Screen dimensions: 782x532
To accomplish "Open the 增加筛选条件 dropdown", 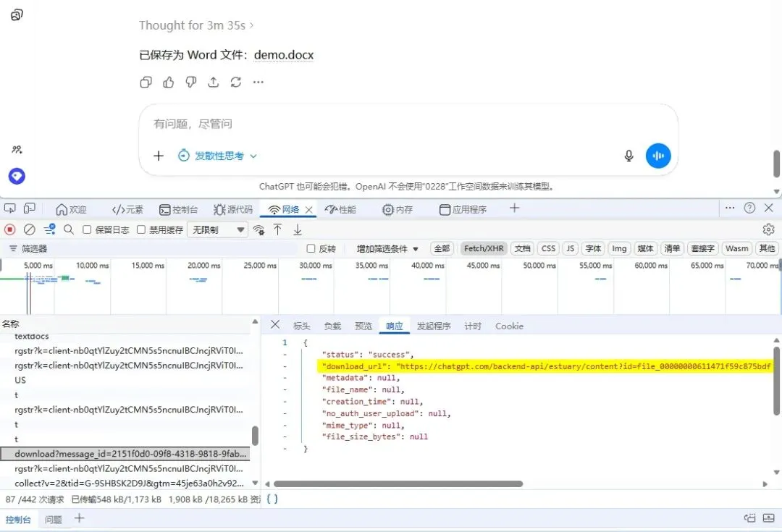I will pos(387,249).
